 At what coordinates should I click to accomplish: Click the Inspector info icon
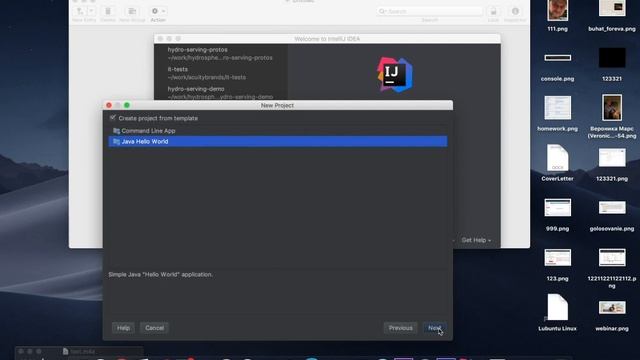coord(515,11)
